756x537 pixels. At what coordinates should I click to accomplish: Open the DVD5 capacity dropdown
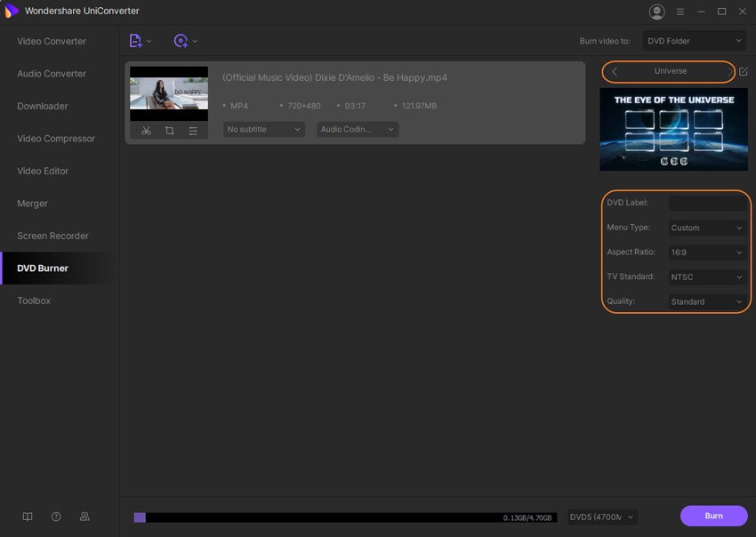601,517
